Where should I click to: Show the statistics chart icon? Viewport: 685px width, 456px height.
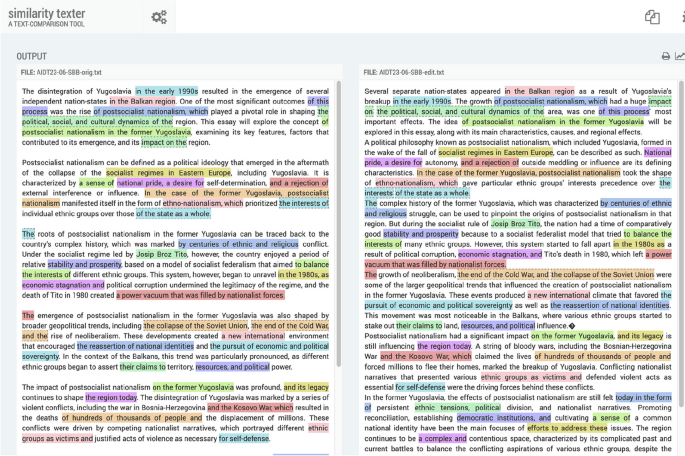point(680,57)
